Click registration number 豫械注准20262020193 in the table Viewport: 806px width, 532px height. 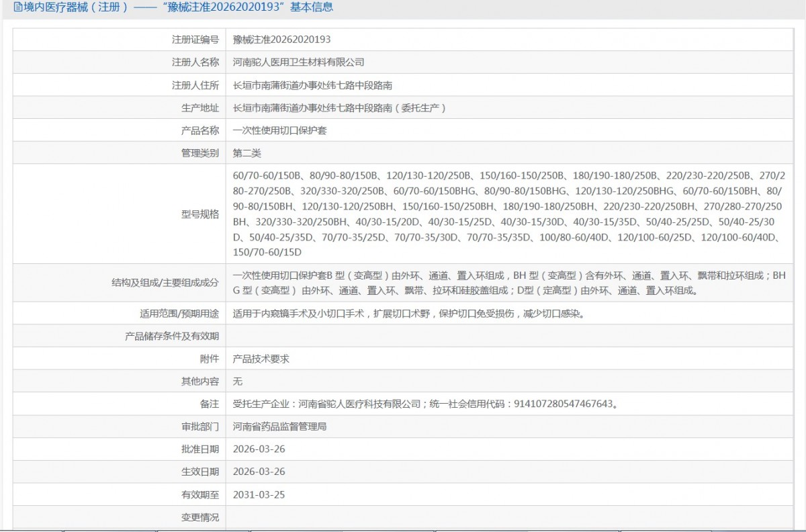[x=281, y=40]
